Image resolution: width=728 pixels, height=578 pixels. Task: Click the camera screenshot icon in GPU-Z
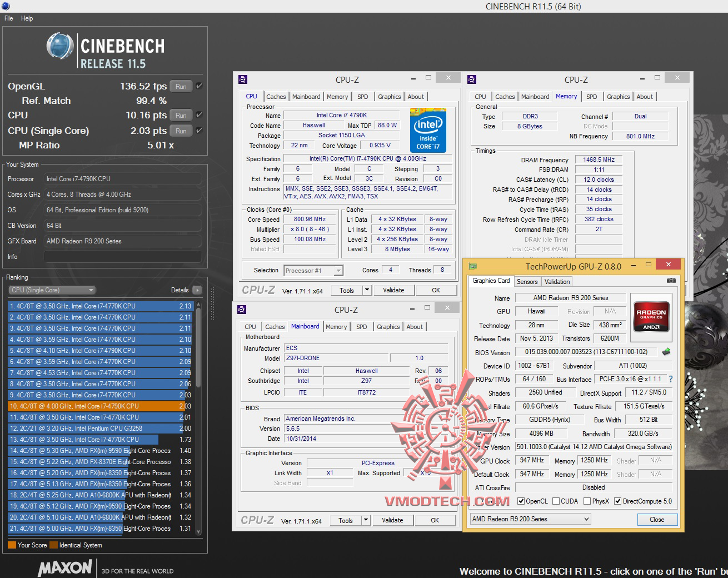(671, 281)
